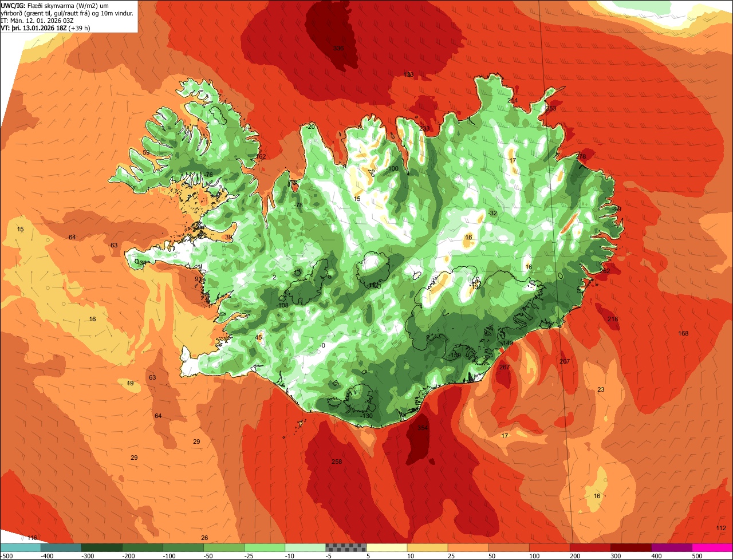Click the map value -76 in the Westfjords

(208, 175)
